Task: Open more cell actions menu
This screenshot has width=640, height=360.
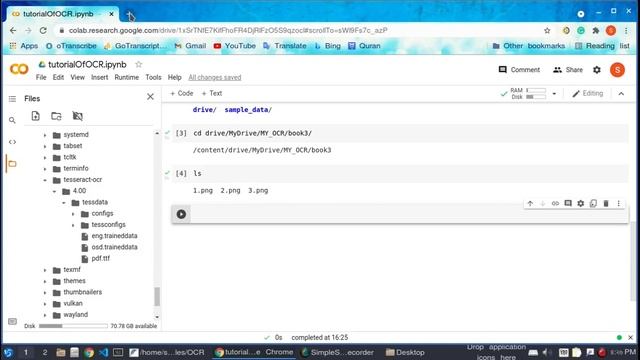Action: tap(618, 203)
